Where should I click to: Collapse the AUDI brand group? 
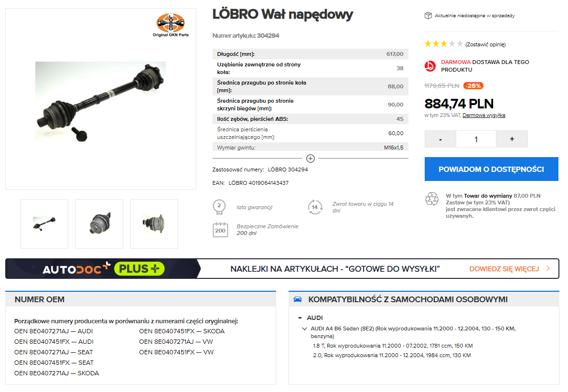[x=300, y=318]
